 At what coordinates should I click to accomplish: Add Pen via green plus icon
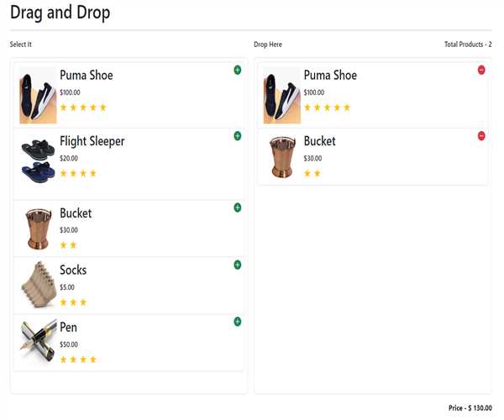(238, 322)
